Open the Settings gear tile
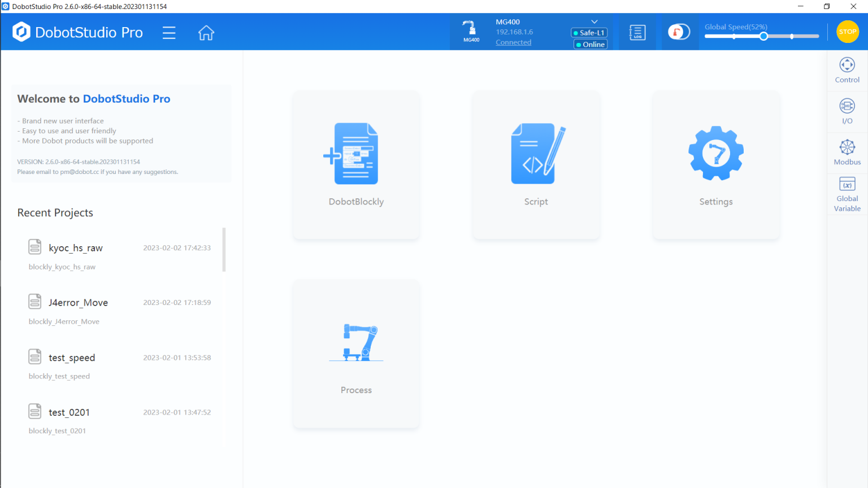The image size is (868, 488). tap(715, 164)
